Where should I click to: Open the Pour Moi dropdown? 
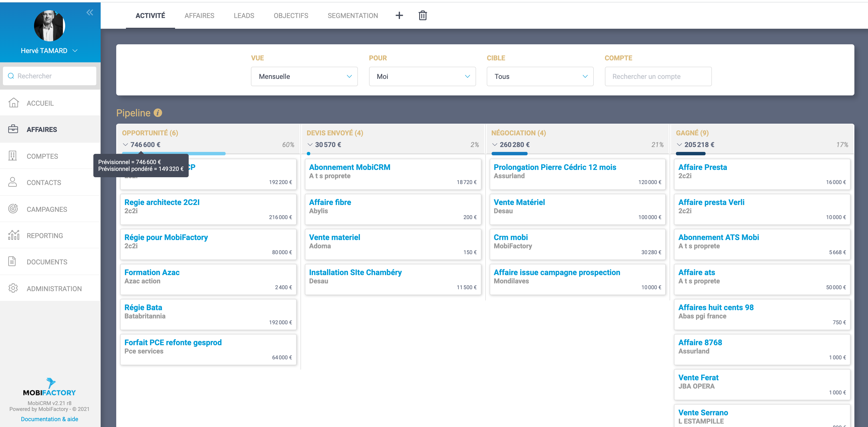click(422, 77)
